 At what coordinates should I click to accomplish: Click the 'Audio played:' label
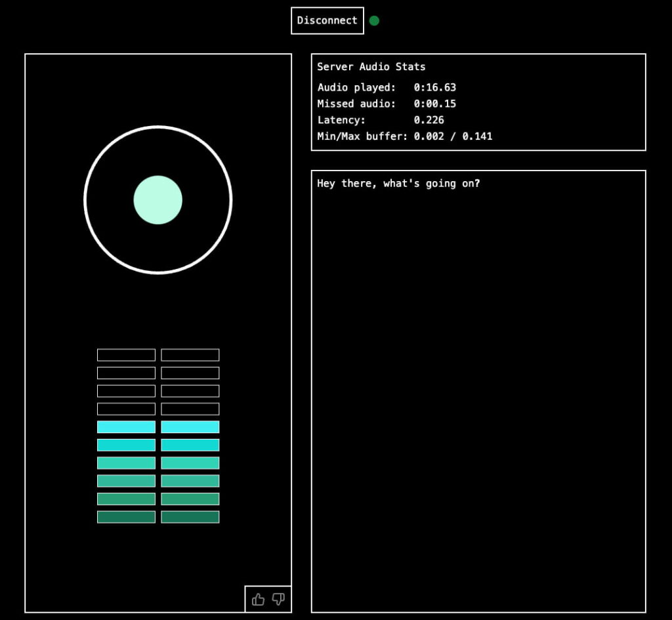[356, 87]
